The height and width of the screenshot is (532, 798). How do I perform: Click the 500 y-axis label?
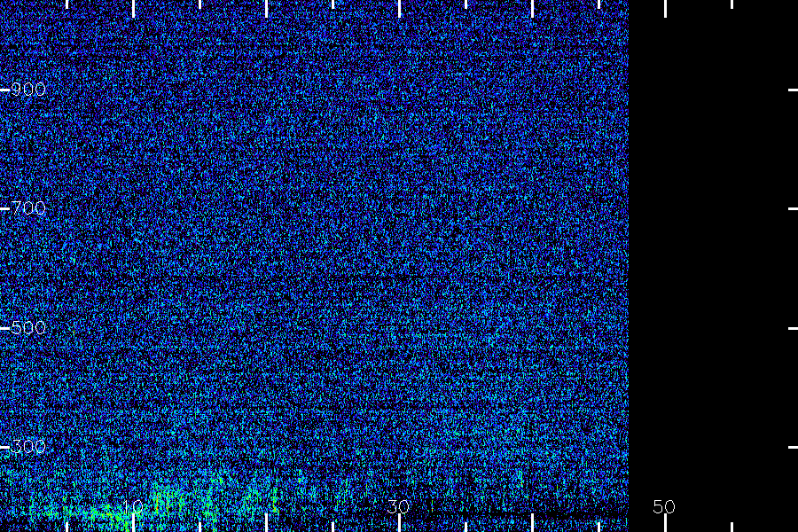pos(28,327)
